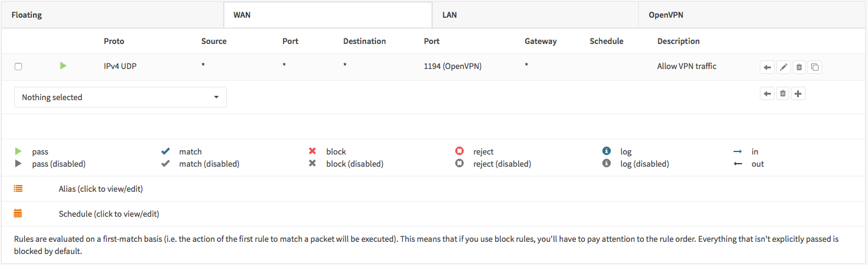The height and width of the screenshot is (265, 868).
Task: Click move arrow in the VPN rule row
Action: [767, 67]
